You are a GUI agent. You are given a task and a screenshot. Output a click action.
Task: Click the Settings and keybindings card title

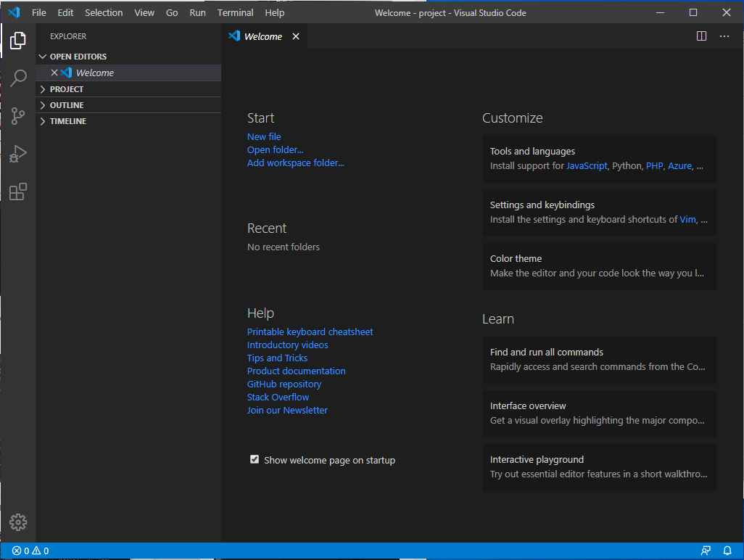[x=542, y=205]
